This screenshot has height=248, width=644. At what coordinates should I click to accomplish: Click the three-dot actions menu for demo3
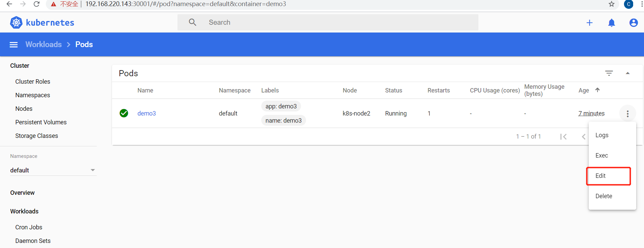point(628,114)
